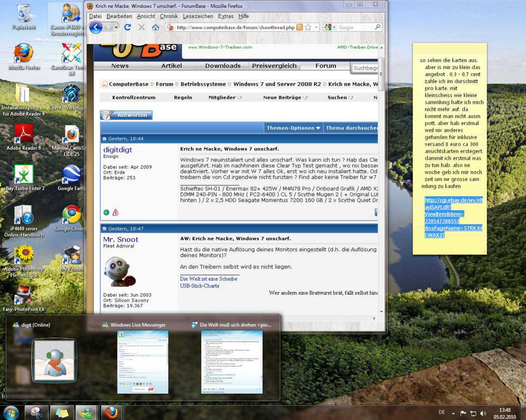Reload the page in Firefox
Screen dimensions: 526x420
127,27
